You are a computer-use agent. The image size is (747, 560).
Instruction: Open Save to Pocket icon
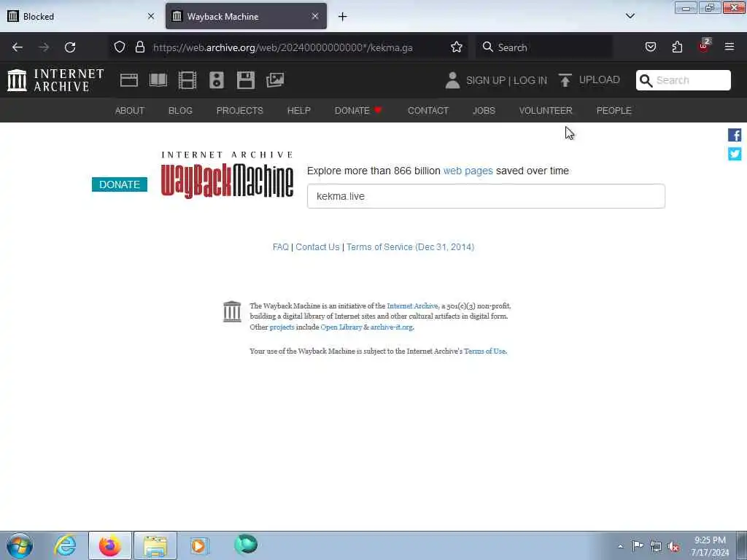[650, 47]
